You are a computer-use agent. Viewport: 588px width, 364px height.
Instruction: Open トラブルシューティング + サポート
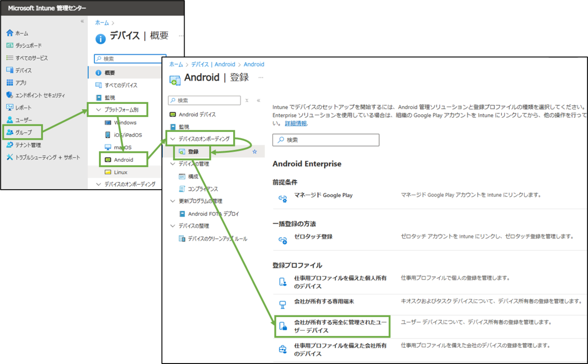[43, 157]
